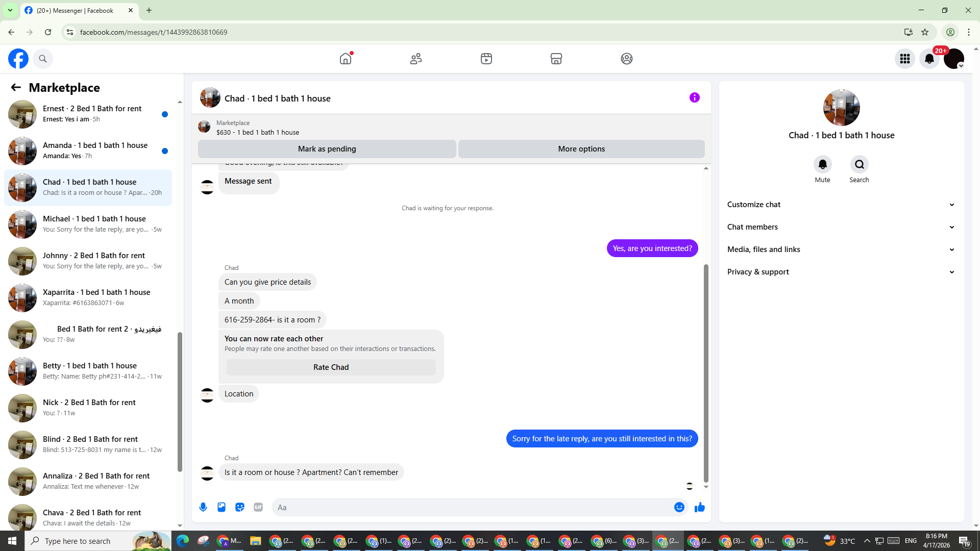This screenshot has width=980, height=551.
Task: Click the purple conversation info icon
Action: pos(694,97)
